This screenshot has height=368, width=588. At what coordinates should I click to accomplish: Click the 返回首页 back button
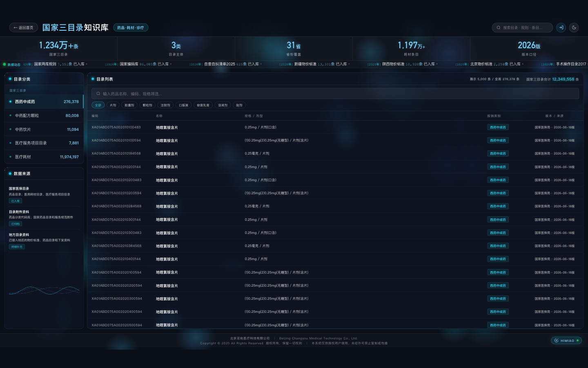click(23, 28)
